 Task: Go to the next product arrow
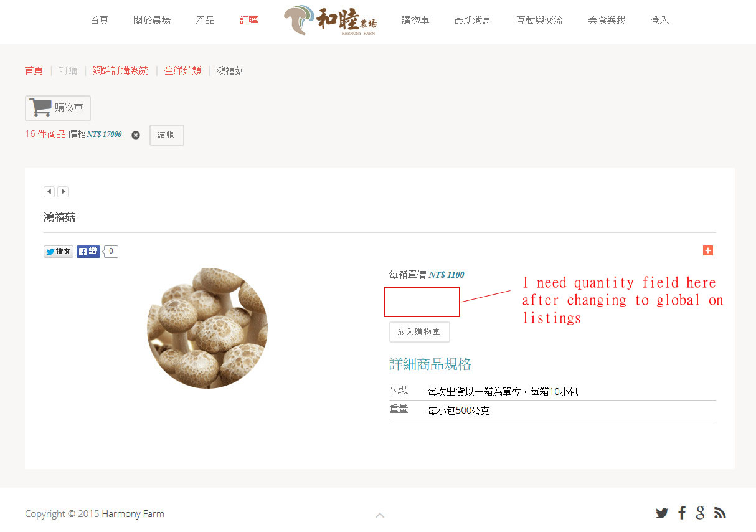(63, 192)
